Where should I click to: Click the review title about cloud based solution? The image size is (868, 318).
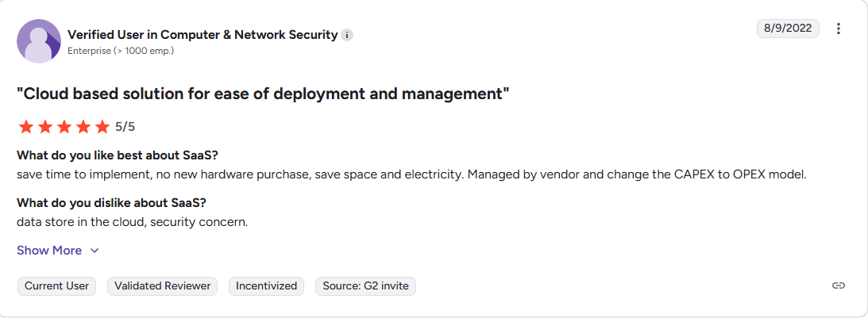click(263, 94)
